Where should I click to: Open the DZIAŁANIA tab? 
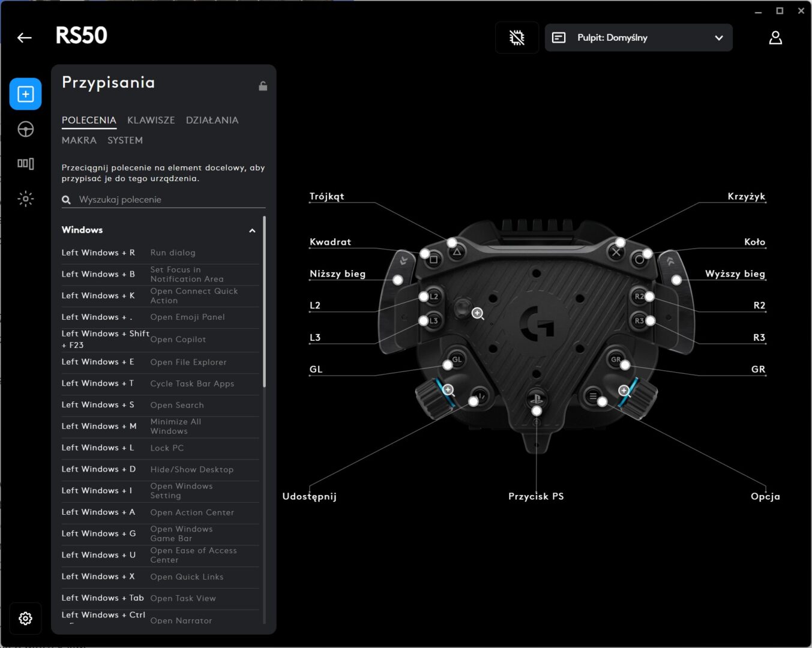212,120
